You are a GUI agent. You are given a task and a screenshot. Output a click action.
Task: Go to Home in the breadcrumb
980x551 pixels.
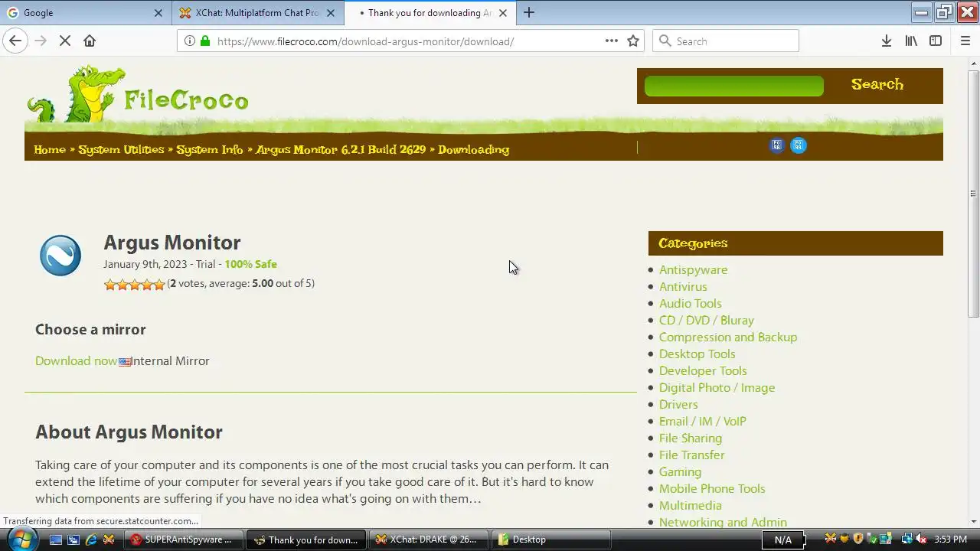point(50,149)
